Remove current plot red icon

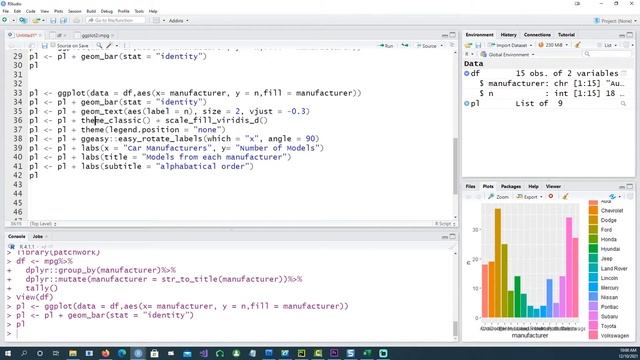[551, 196]
